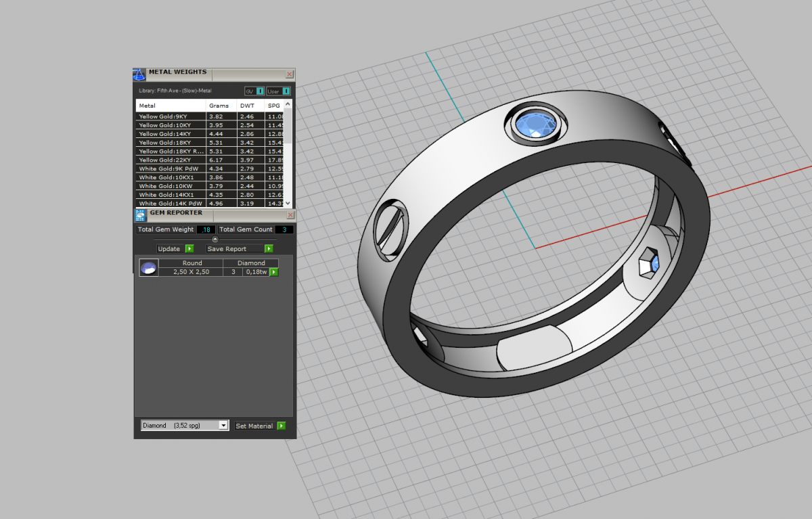This screenshot has height=519, width=812.
Task: Click the round gem preview thumbnail
Action: [x=149, y=268]
